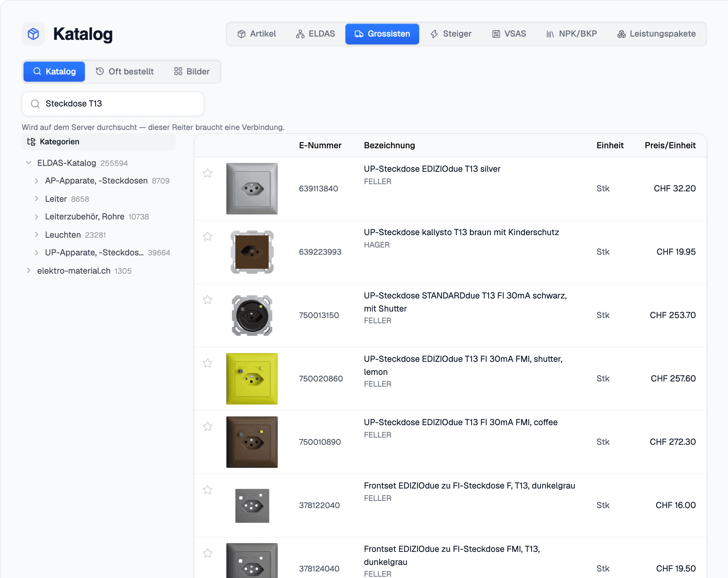Open the Steiger tab
The height and width of the screenshot is (578, 728).
pyautogui.click(x=451, y=34)
